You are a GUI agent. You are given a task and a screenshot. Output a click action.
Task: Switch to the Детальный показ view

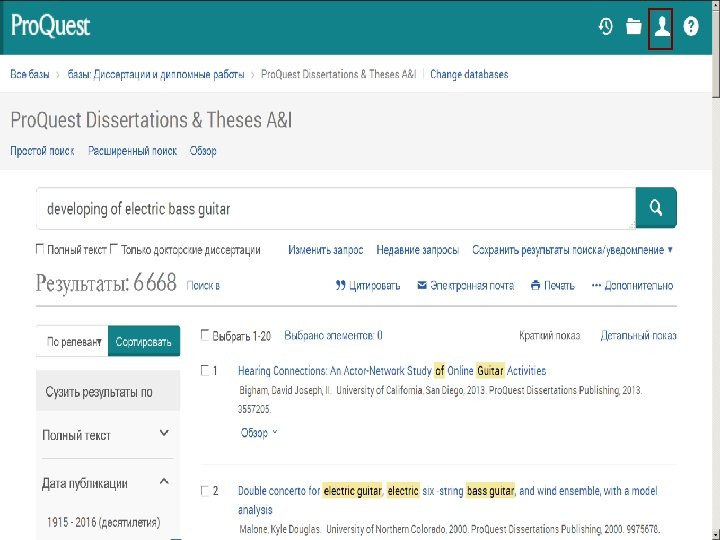638,336
